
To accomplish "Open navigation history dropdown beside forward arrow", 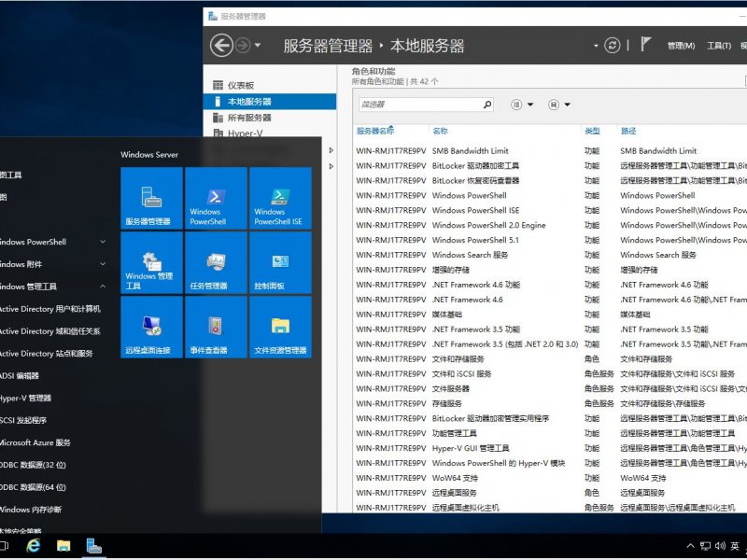I will 258,46.
